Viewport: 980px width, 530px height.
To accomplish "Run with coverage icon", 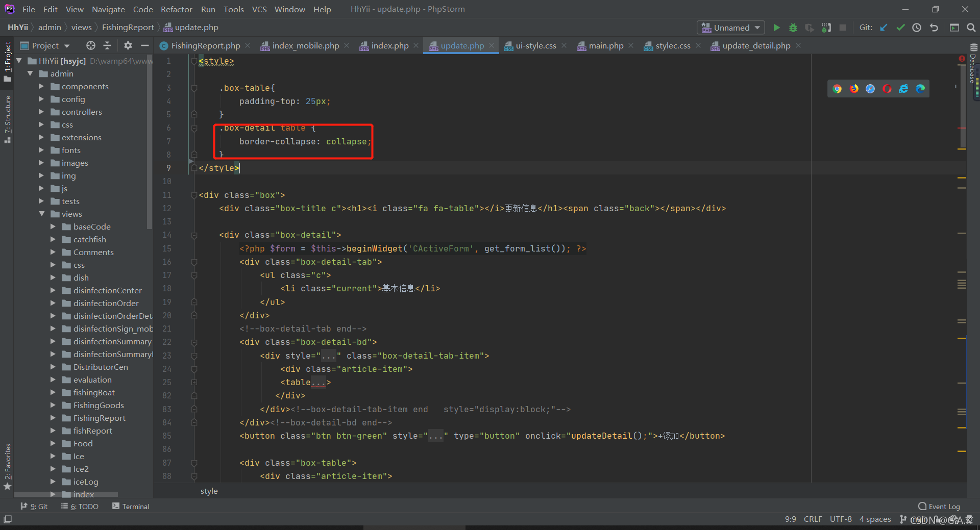I will [x=810, y=28].
